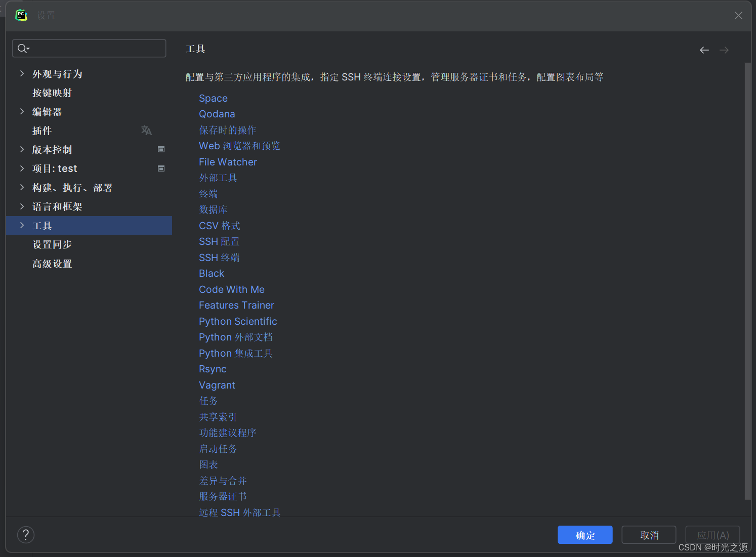Expand the 工具 tree node

(22, 225)
